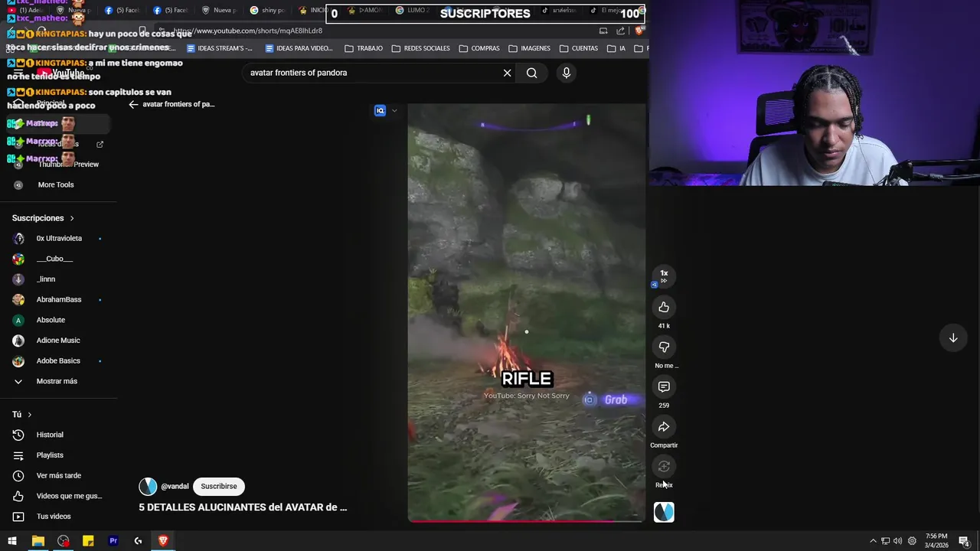Viewport: 980px width, 551px height.
Task: Run the search with the magnifier icon
Action: (531, 73)
